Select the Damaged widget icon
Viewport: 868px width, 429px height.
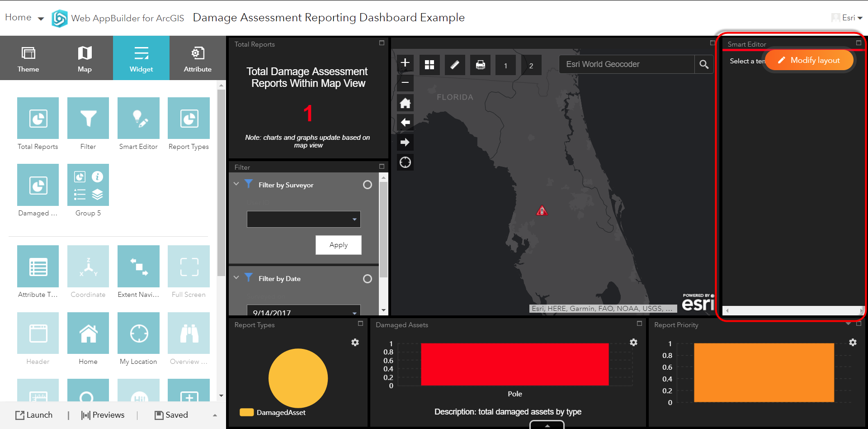38,185
